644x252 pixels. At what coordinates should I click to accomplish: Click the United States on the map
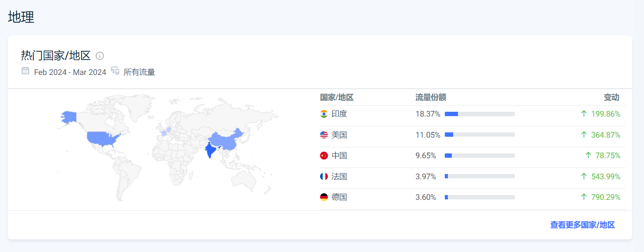pos(103,138)
